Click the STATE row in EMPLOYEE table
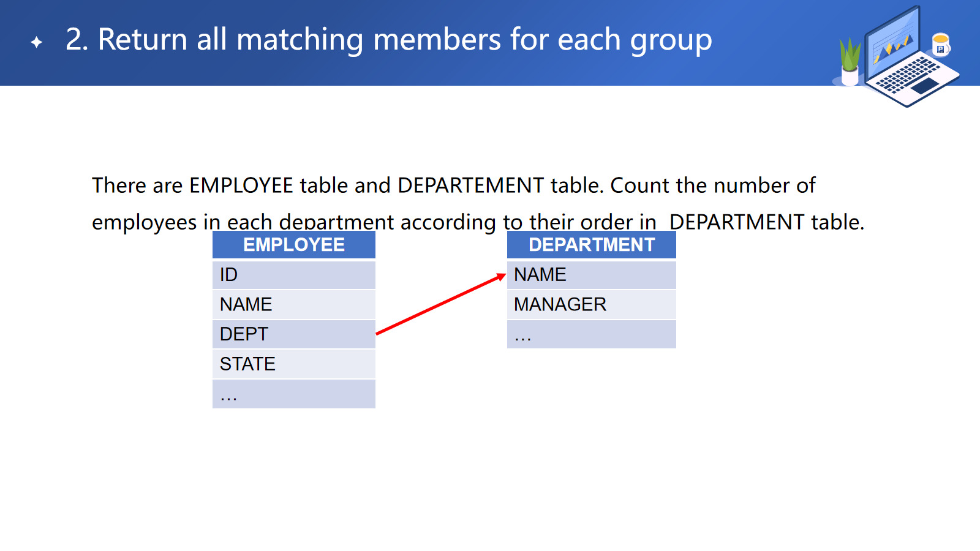 [x=293, y=364]
